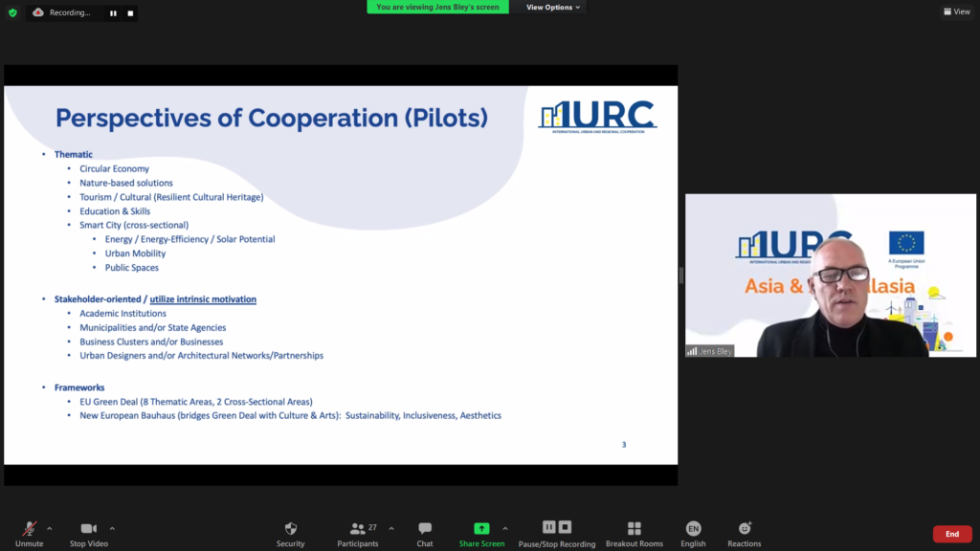The width and height of the screenshot is (980, 551).
Task: Expand share screen options arrow
Action: (x=505, y=528)
